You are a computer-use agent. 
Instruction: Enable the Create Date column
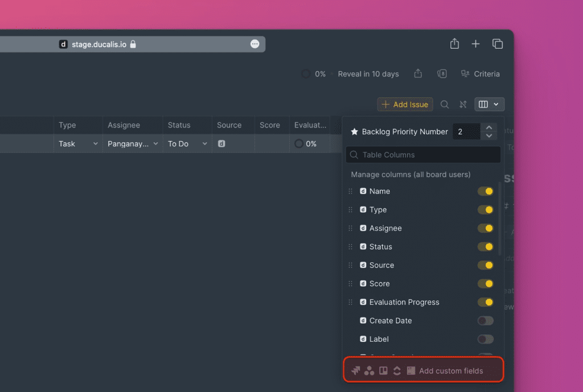point(485,320)
